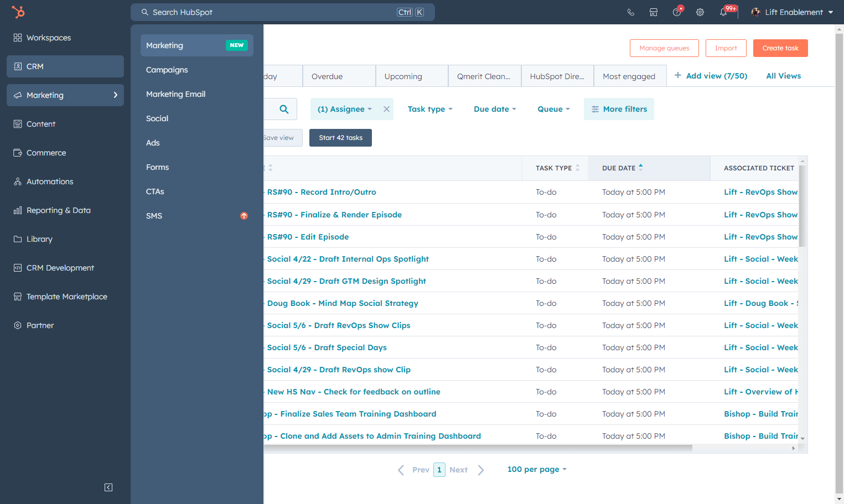The height and width of the screenshot is (504, 844).
Task: Go to the previous page arrow
Action: 401,470
